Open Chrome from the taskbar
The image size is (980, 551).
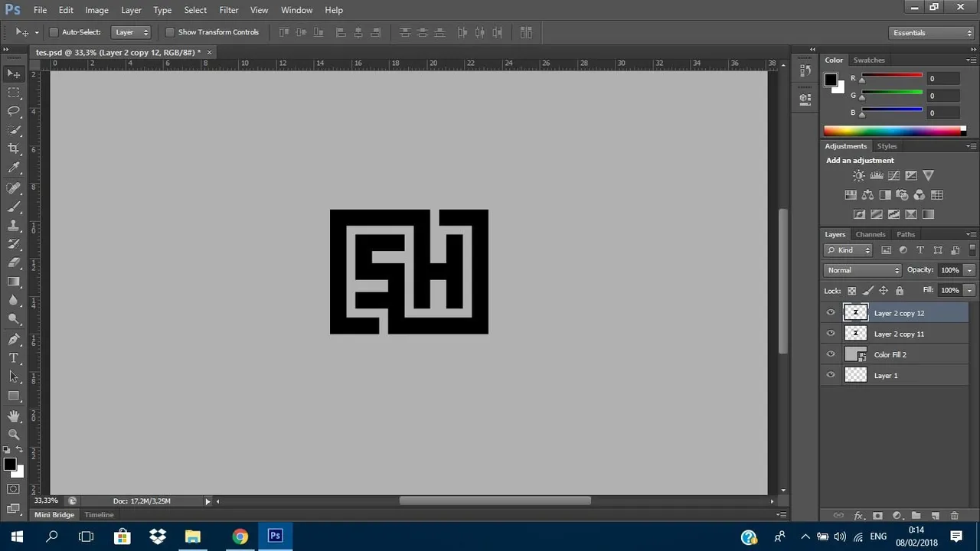coord(240,536)
